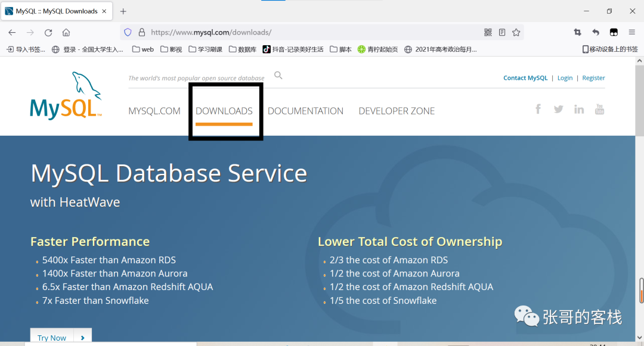Click '7x Faster than Snowflake' text
This screenshot has width=644, height=346.
click(x=95, y=301)
